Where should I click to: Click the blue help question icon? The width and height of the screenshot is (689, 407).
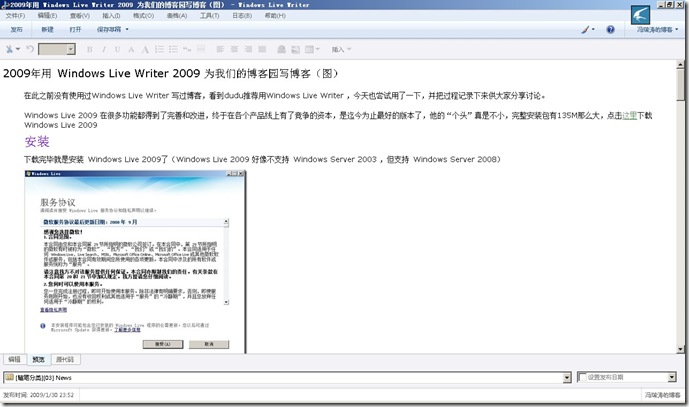coord(610,29)
